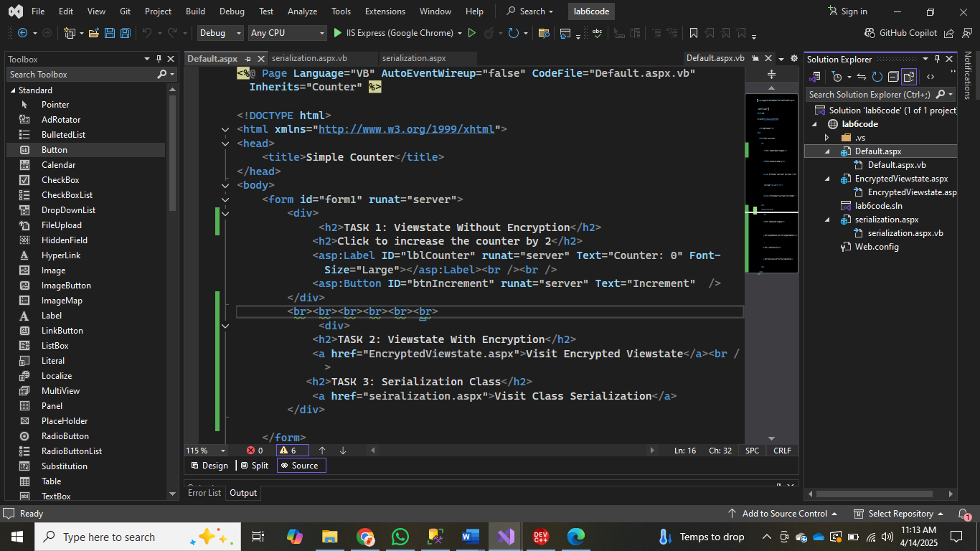Open the Select Repository dropdown

pyautogui.click(x=899, y=514)
